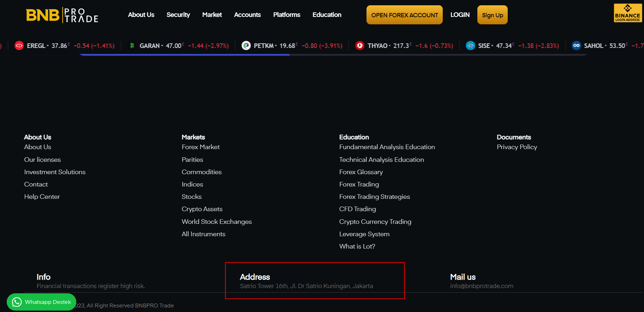Viewport: 644px width, 312px height.
Task: Go to the LOGIN page
Action: click(460, 15)
